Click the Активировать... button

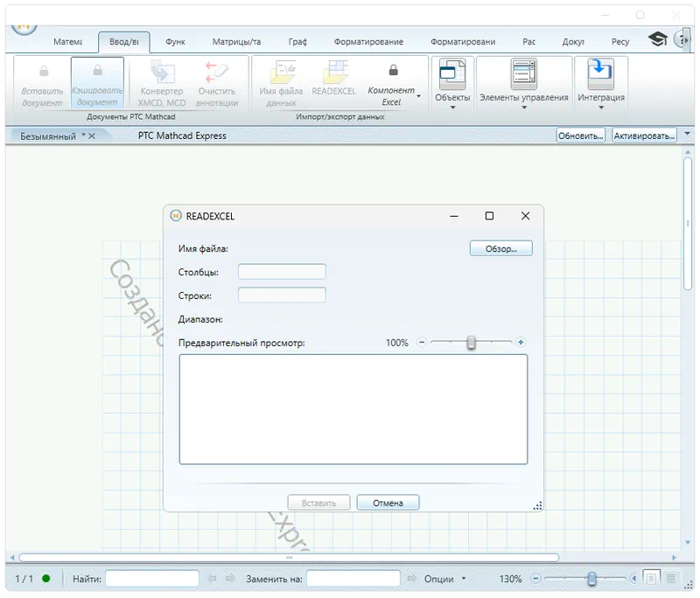644,136
